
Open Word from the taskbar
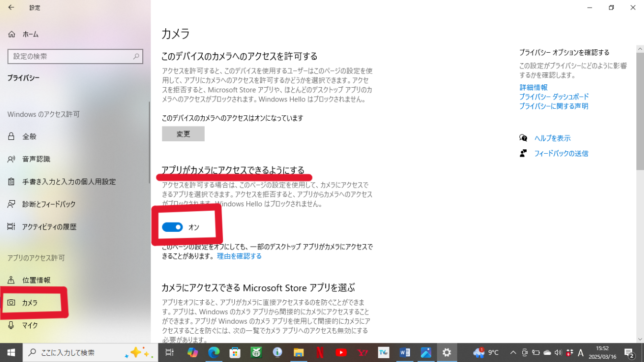(x=404, y=352)
